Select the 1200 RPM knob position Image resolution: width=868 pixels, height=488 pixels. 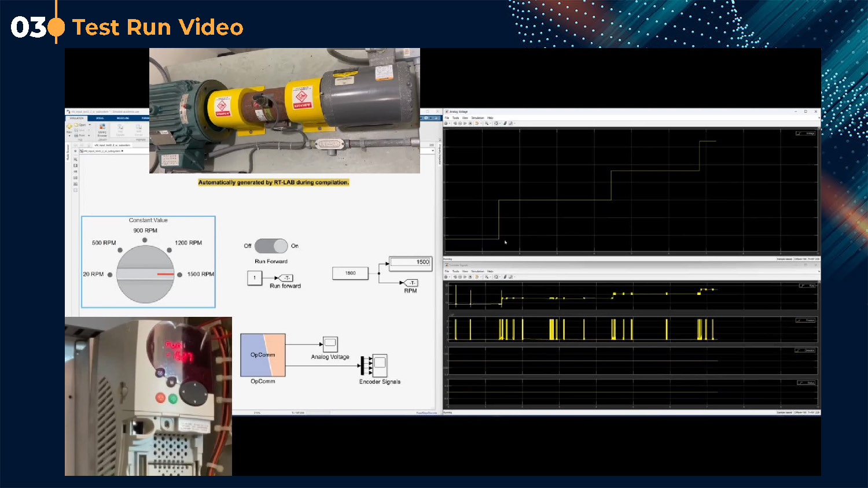pos(169,250)
